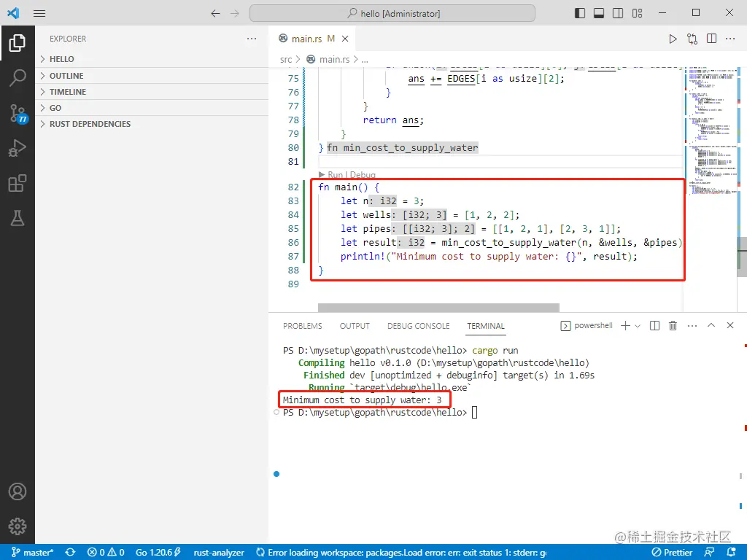The image size is (747, 560).
Task: Expand the HELLO folder section
Action: (152, 59)
